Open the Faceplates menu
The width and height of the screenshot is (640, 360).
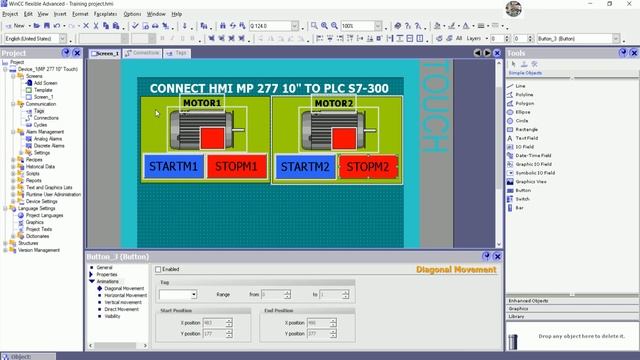(x=105, y=14)
